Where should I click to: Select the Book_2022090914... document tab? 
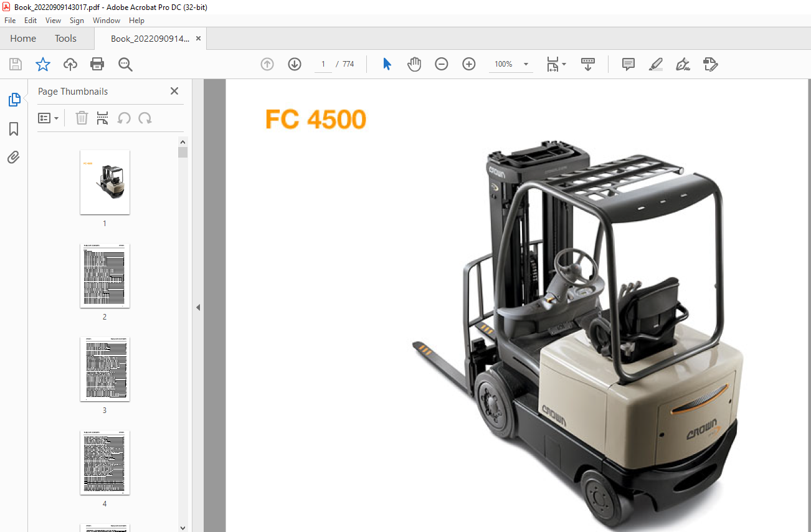(149, 39)
